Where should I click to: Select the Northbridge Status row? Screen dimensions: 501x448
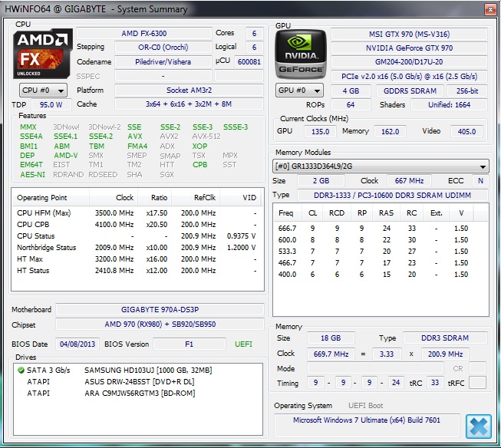(137, 247)
